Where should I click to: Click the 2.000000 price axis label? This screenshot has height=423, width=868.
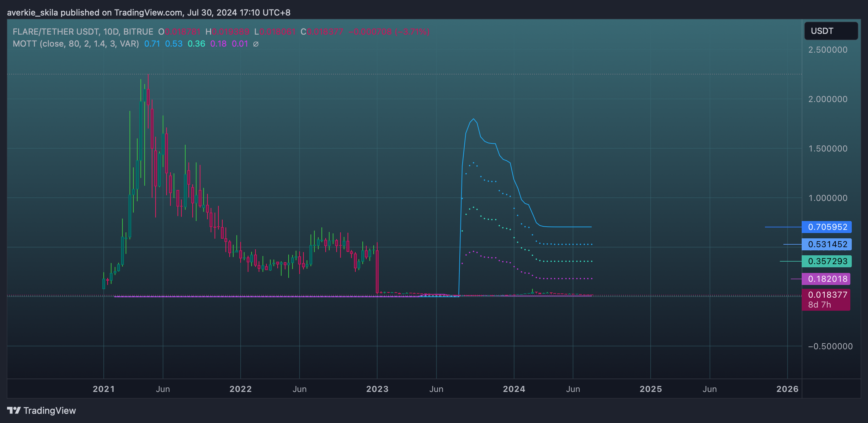coord(828,99)
